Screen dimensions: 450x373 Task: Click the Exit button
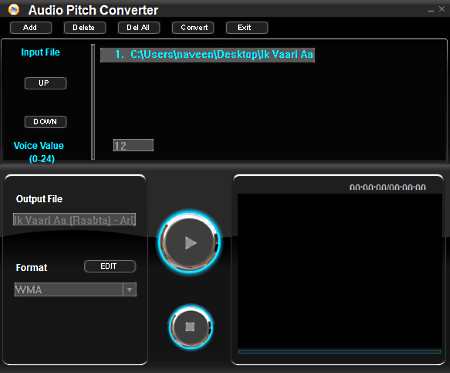247,28
